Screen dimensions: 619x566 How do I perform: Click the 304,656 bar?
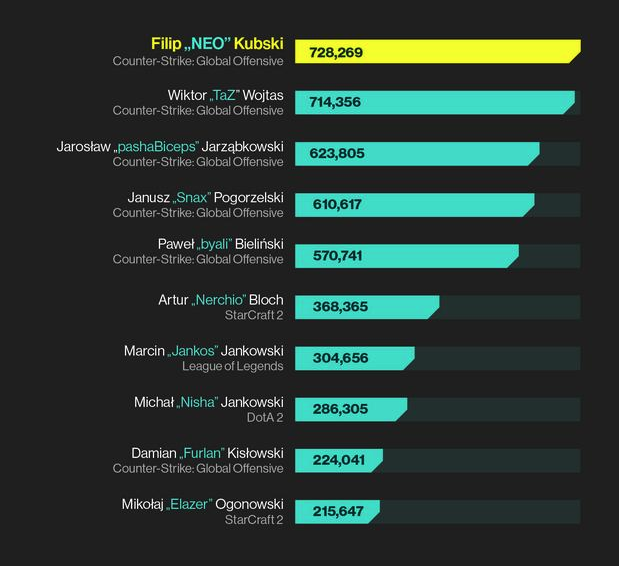355,358
